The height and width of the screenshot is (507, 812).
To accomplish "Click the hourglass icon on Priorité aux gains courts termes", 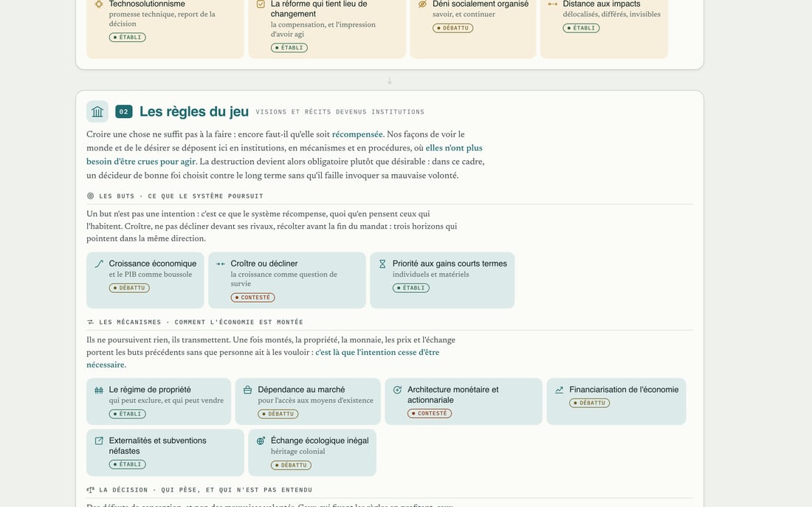I will pyautogui.click(x=382, y=263).
